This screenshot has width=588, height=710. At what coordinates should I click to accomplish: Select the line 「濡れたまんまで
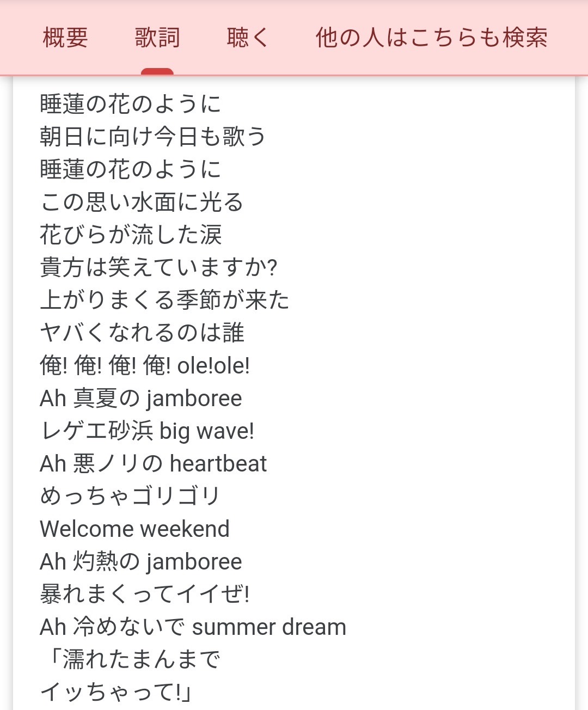pyautogui.click(x=131, y=659)
